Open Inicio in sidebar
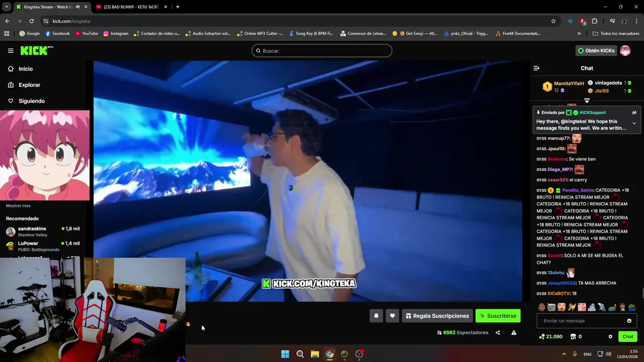Image resolution: width=644 pixels, height=362 pixels. 26,69
